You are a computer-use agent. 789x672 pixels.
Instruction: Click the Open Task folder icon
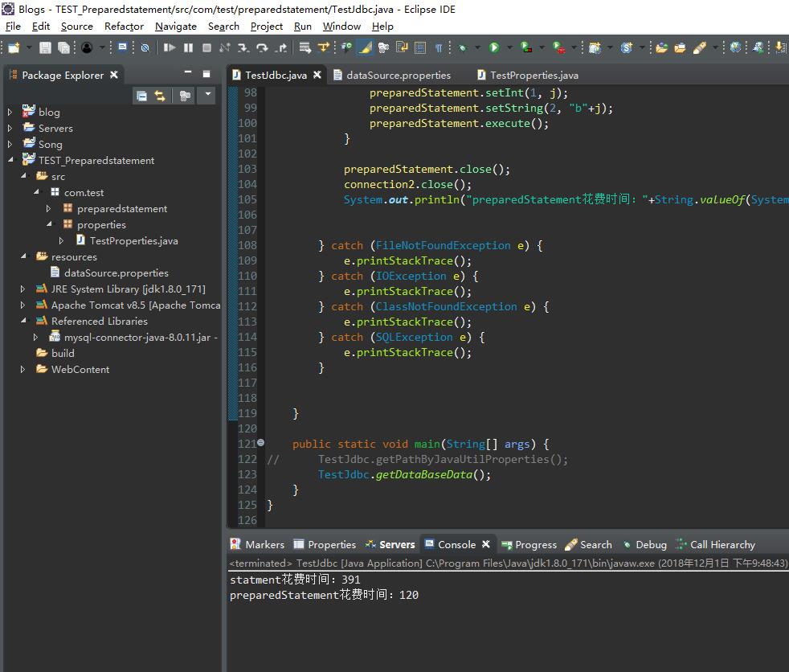[x=680, y=47]
